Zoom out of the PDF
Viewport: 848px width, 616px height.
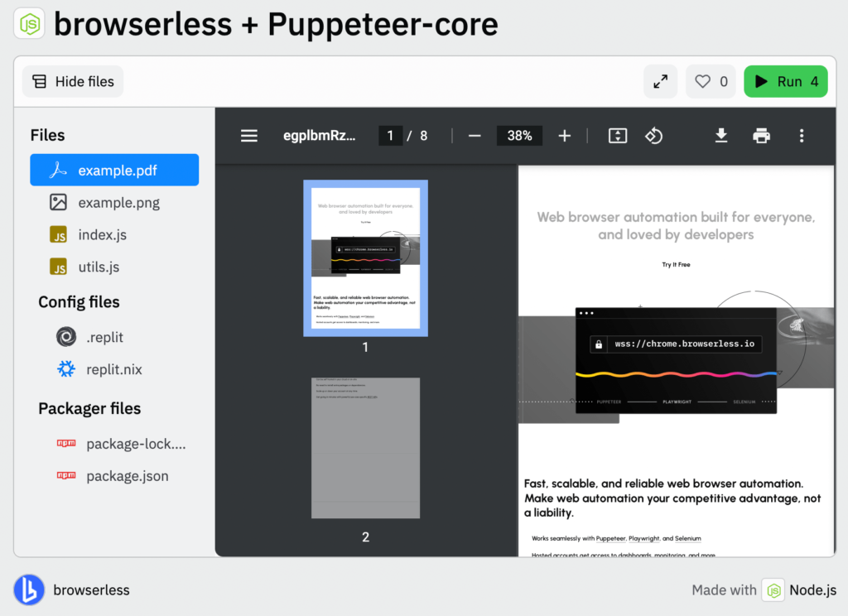(475, 135)
